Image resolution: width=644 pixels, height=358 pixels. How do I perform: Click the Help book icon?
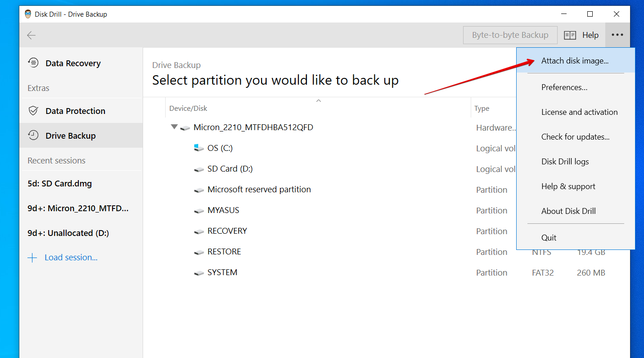point(570,35)
